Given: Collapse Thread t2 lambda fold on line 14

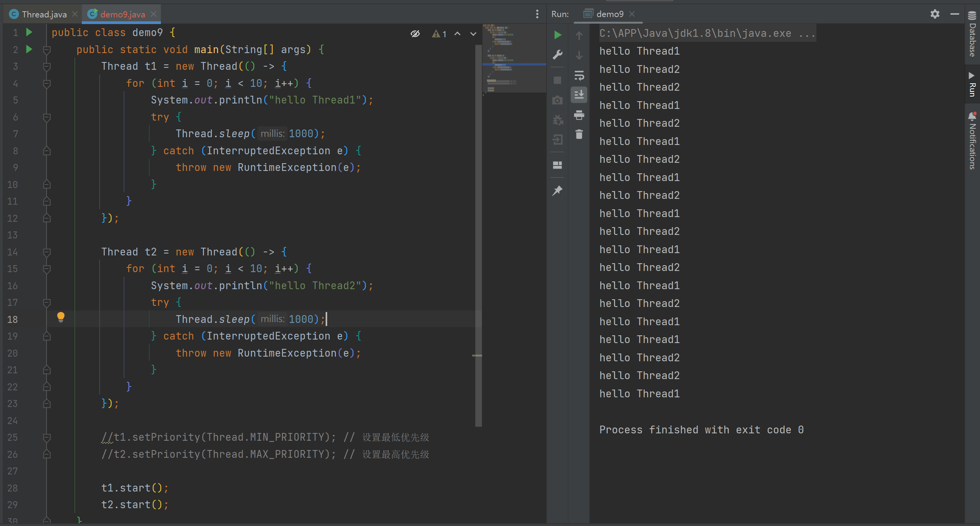Looking at the screenshot, I should (x=47, y=252).
